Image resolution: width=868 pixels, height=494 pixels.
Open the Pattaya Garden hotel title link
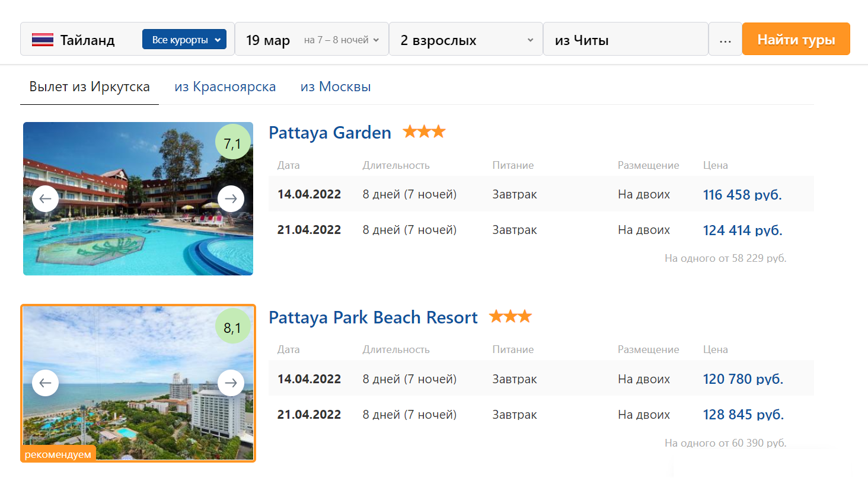330,132
